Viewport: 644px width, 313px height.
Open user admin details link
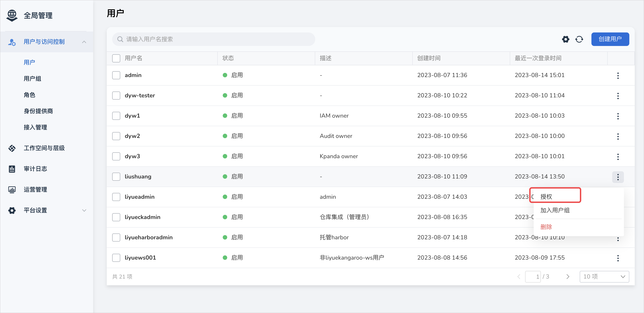tap(133, 75)
